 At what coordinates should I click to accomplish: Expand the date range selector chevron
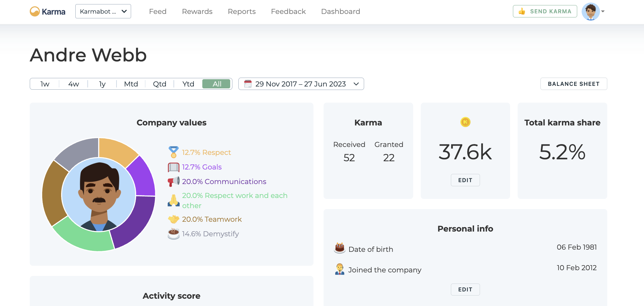[356, 84]
